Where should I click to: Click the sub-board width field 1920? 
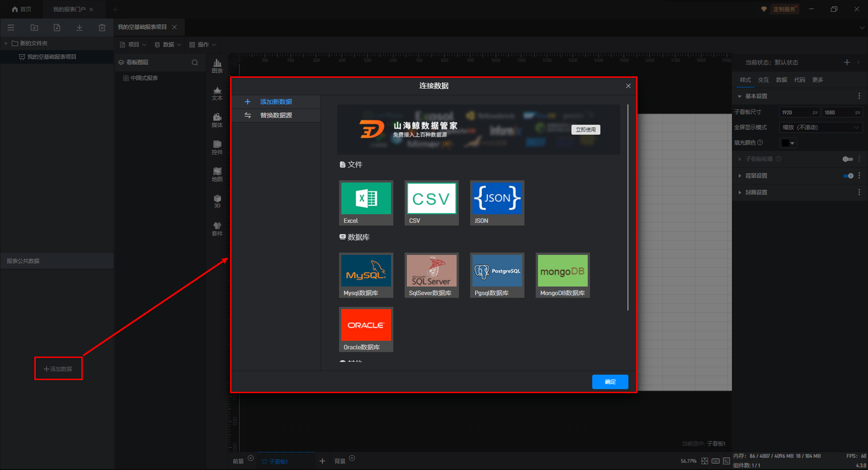[x=799, y=113]
